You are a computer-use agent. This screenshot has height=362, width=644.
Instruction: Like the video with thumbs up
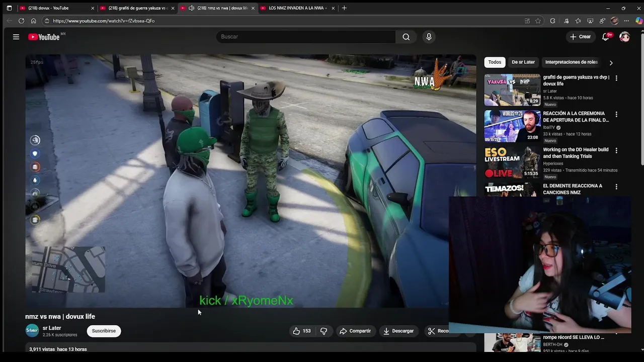tap(301, 331)
